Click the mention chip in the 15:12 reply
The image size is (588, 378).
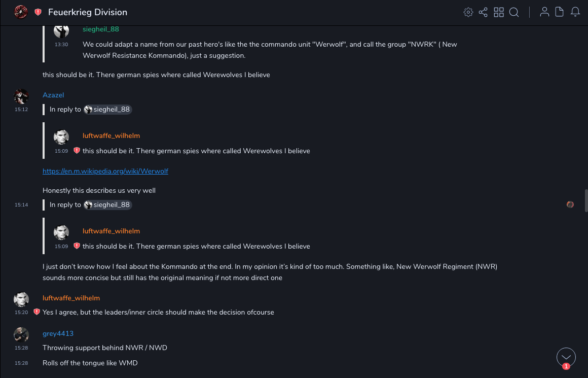[107, 110]
